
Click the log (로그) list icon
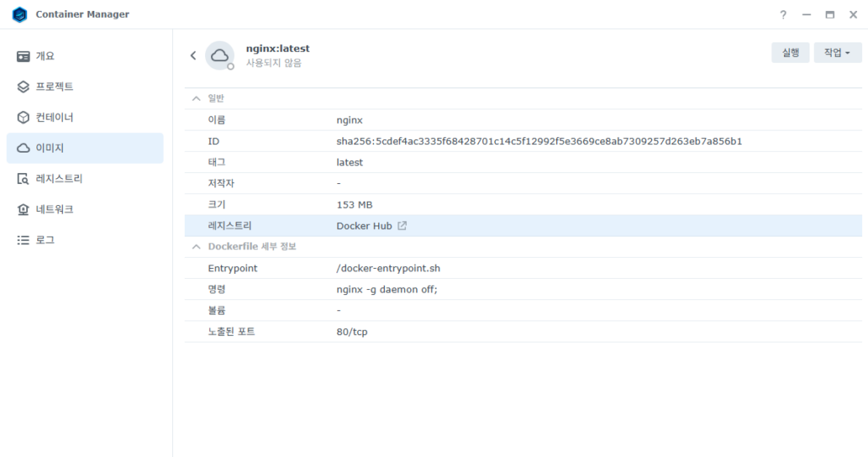[x=24, y=240]
